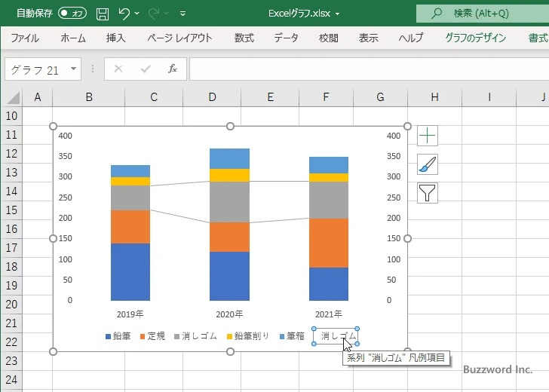Select column H header
This screenshot has height=392, width=549.
[x=434, y=97]
